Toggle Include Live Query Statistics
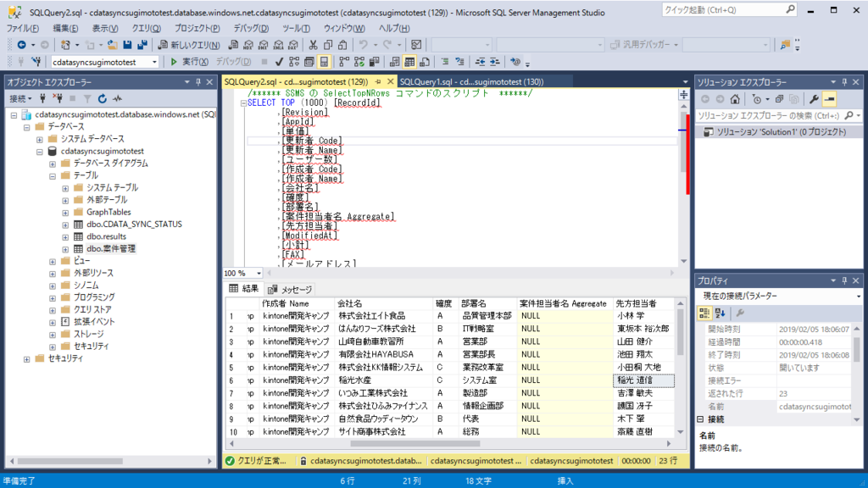Screen dimensions: 868x488 pos(359,62)
